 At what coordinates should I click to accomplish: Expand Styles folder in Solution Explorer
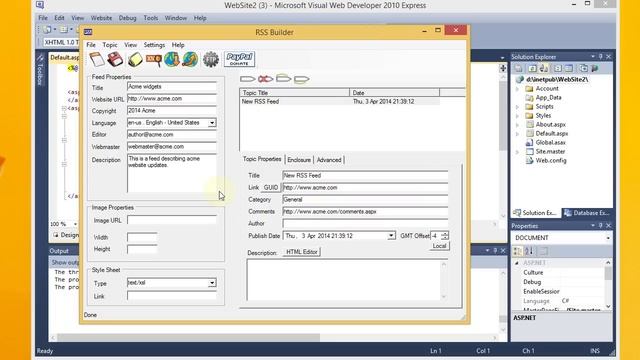tap(518, 116)
